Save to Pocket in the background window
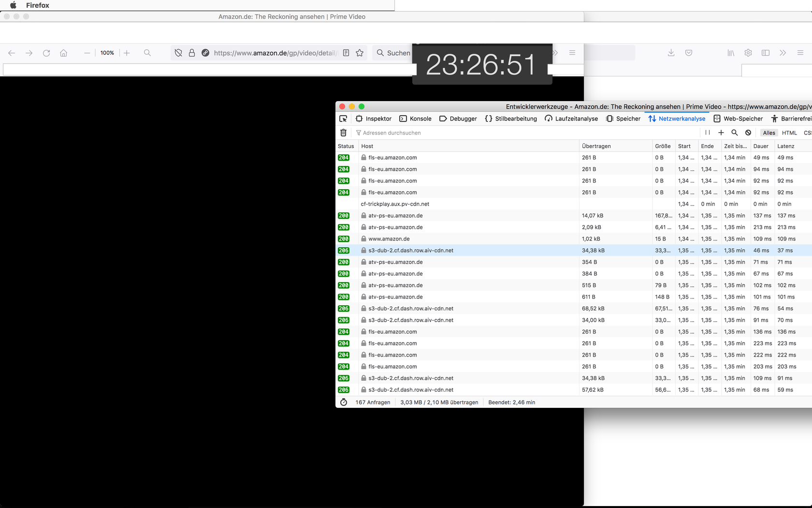812x508 pixels. pos(689,53)
